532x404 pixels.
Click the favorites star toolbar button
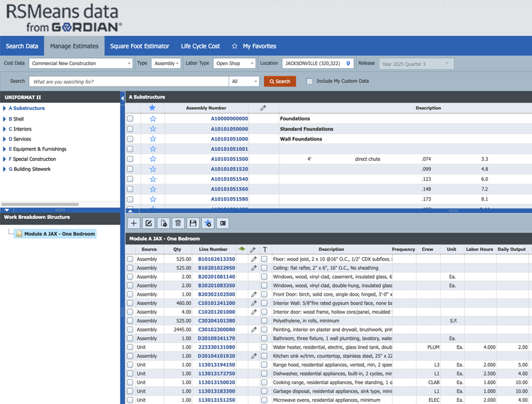point(208,223)
